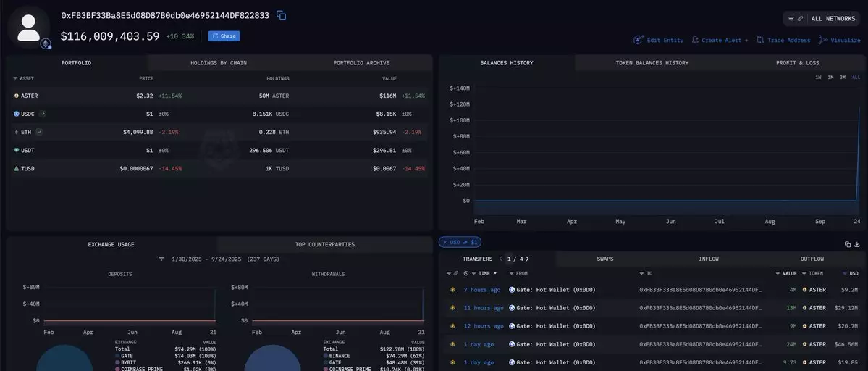The height and width of the screenshot is (371, 868).
Task: Switch to the Portfolio Archive tab
Action: tap(361, 62)
